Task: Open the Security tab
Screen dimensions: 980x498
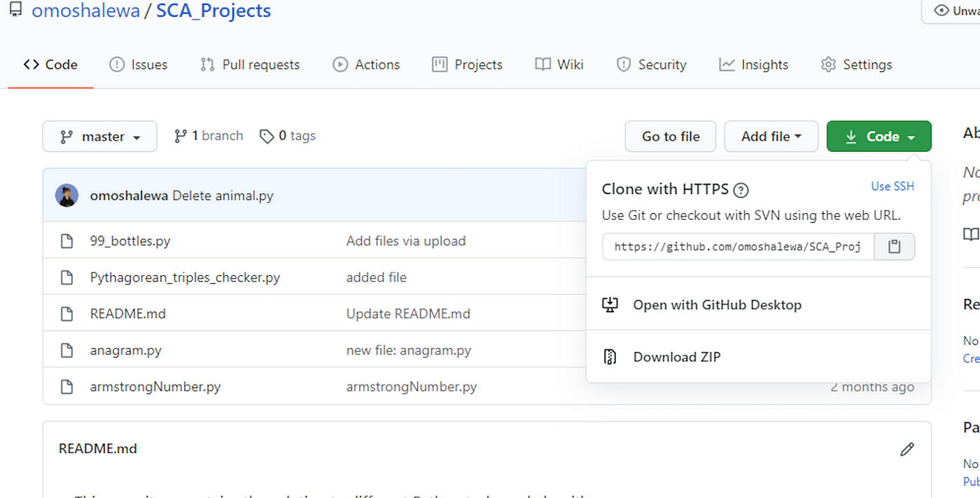Action: (651, 64)
